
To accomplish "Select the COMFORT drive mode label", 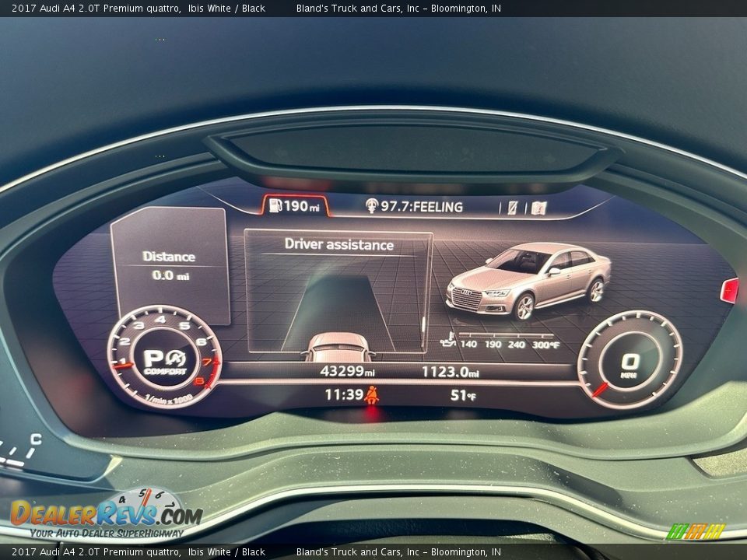I will click(x=165, y=371).
